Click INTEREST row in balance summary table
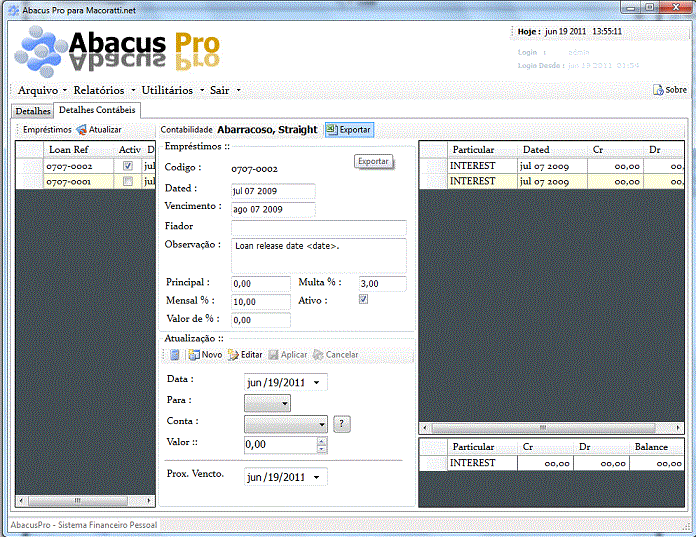The height and width of the screenshot is (537, 696). click(x=551, y=463)
